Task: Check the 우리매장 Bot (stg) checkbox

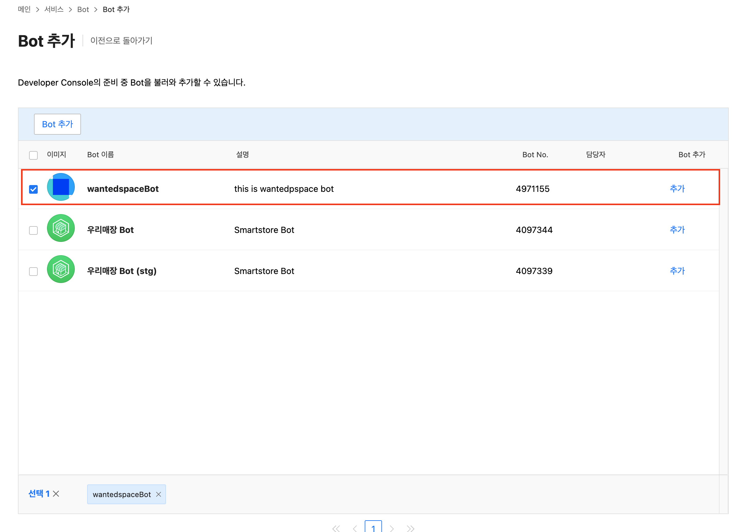Action: click(33, 272)
